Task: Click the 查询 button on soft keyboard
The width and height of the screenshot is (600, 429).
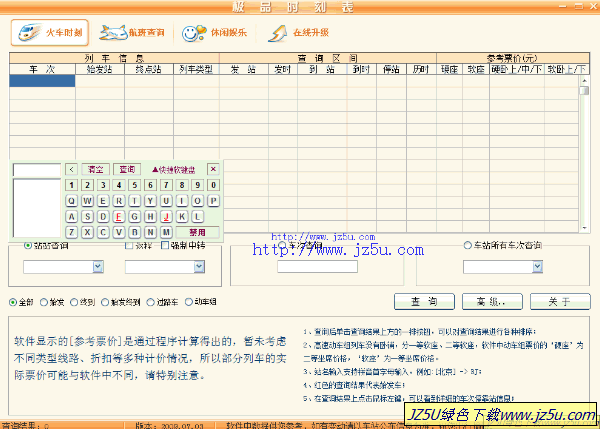Action: pyautogui.click(x=127, y=169)
